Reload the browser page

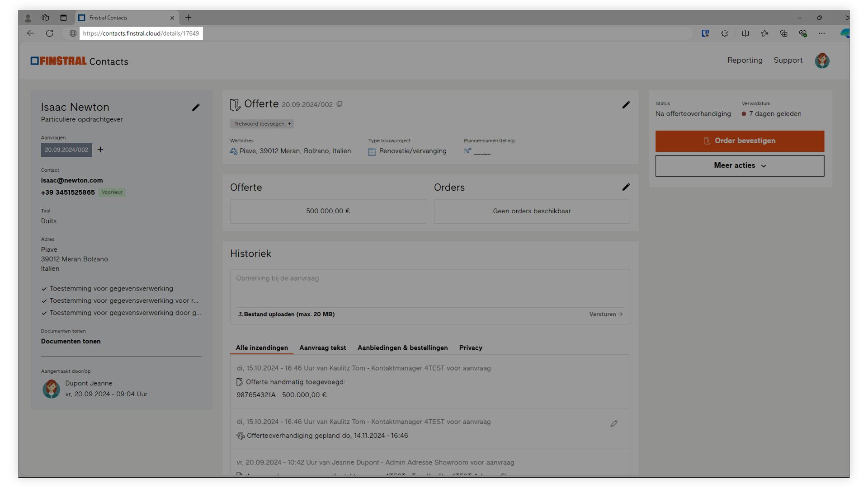click(50, 33)
